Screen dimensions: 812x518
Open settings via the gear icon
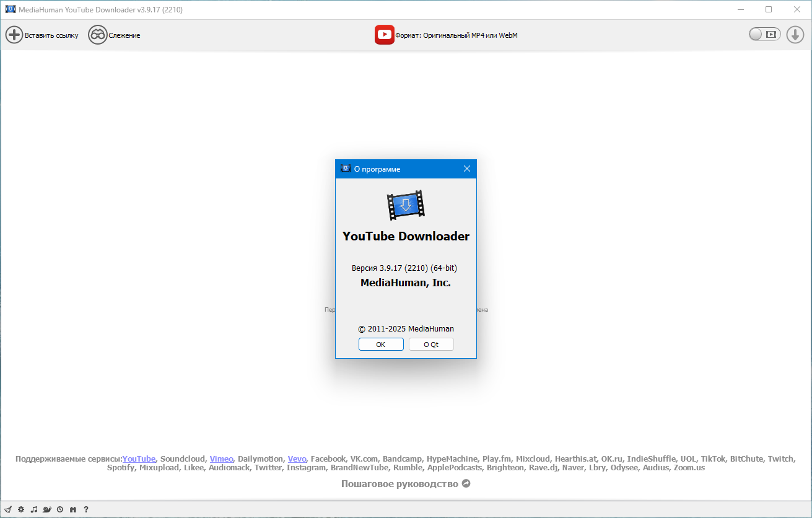tap(21, 509)
